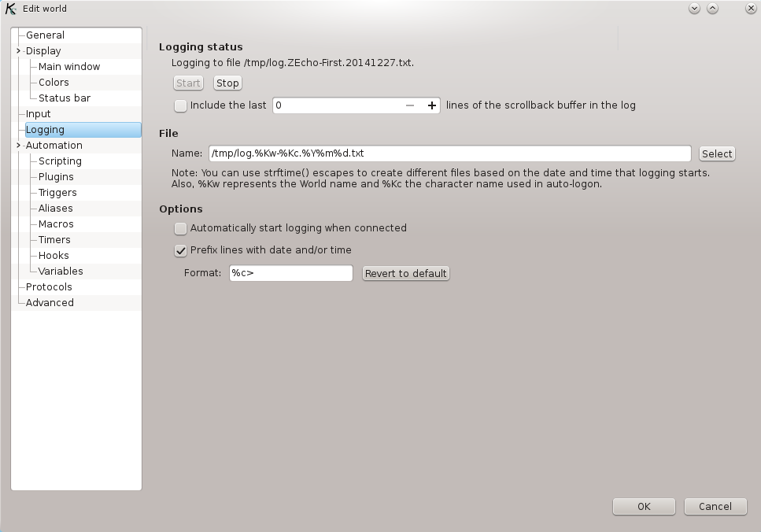Disable prefix lines with date and/or time
Viewport: 761px width, 532px height.
180,250
